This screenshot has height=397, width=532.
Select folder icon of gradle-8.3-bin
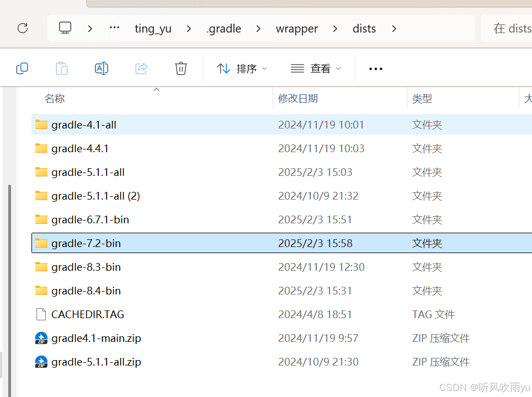(41, 267)
